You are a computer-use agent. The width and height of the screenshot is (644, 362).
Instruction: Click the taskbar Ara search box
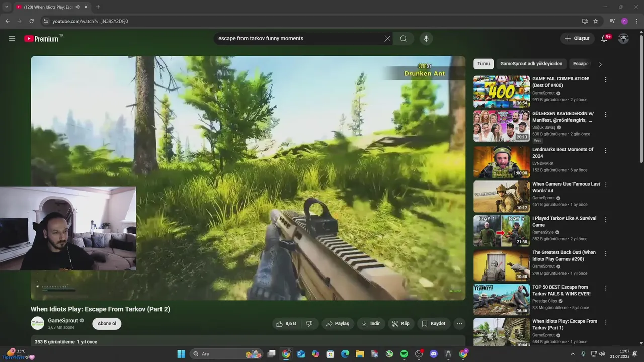coord(227,354)
